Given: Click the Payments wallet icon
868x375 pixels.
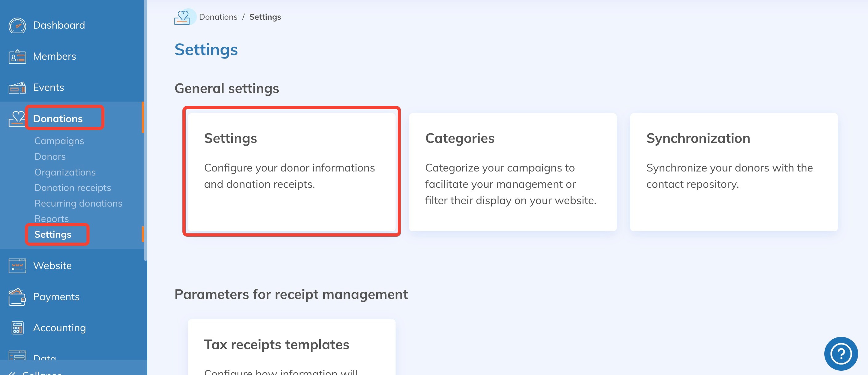Looking at the screenshot, I should click(17, 297).
